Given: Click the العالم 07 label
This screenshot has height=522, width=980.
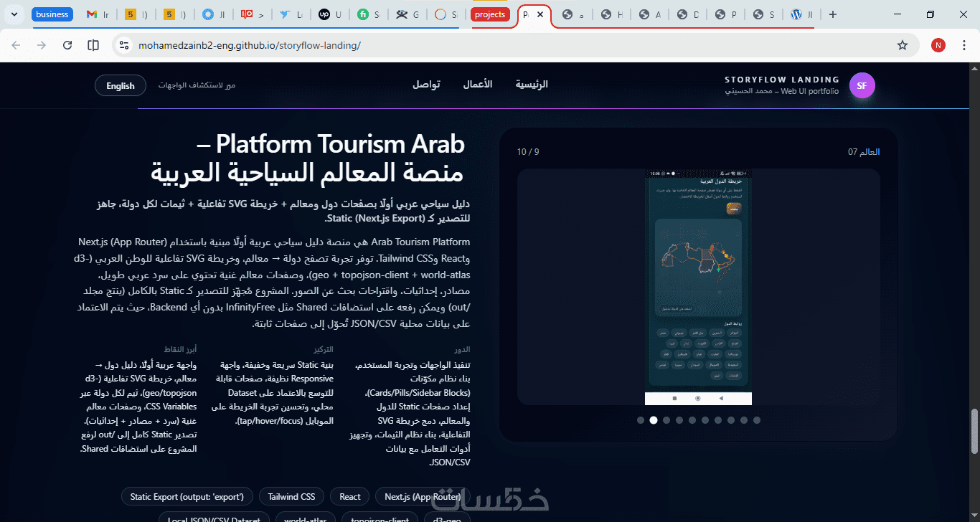Looking at the screenshot, I should coord(864,152).
